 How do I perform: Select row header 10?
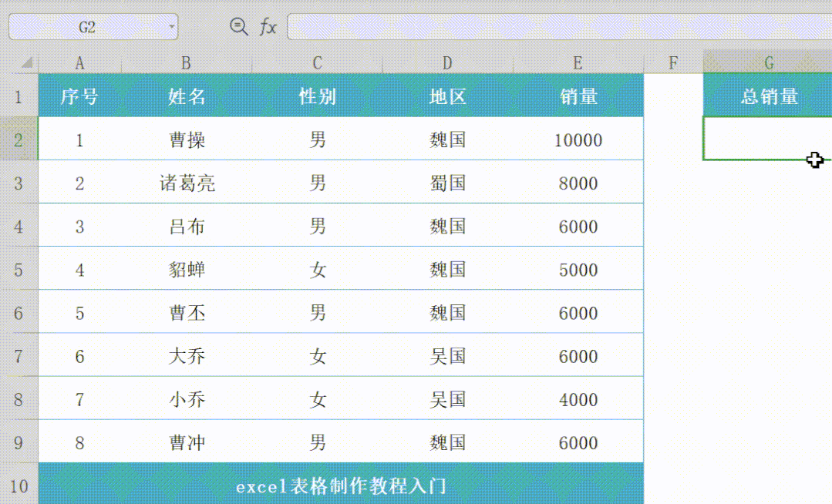coord(19,486)
